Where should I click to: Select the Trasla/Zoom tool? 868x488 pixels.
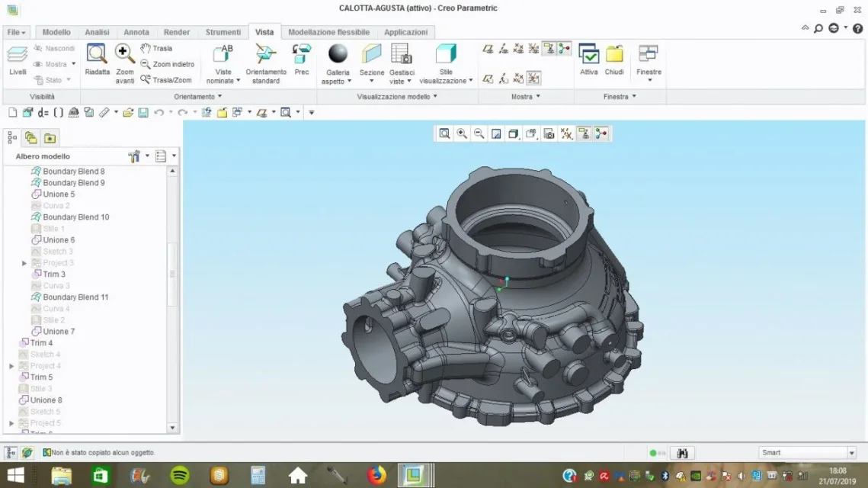[166, 80]
